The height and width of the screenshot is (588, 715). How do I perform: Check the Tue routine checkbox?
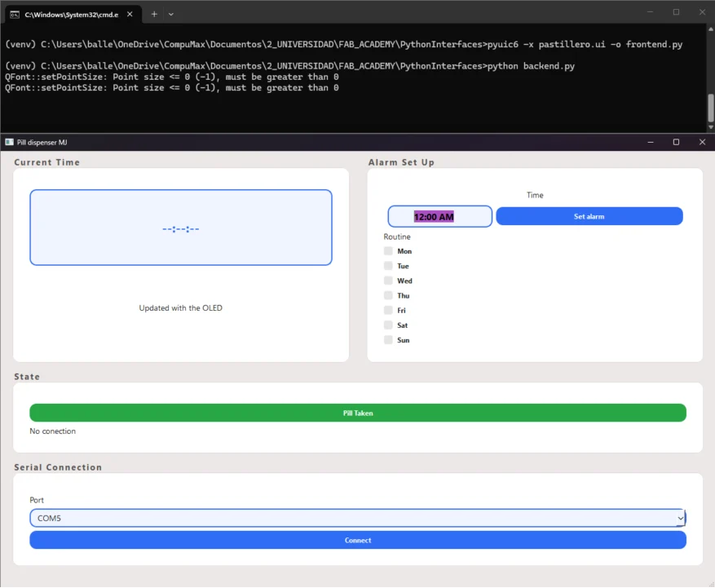(x=388, y=266)
